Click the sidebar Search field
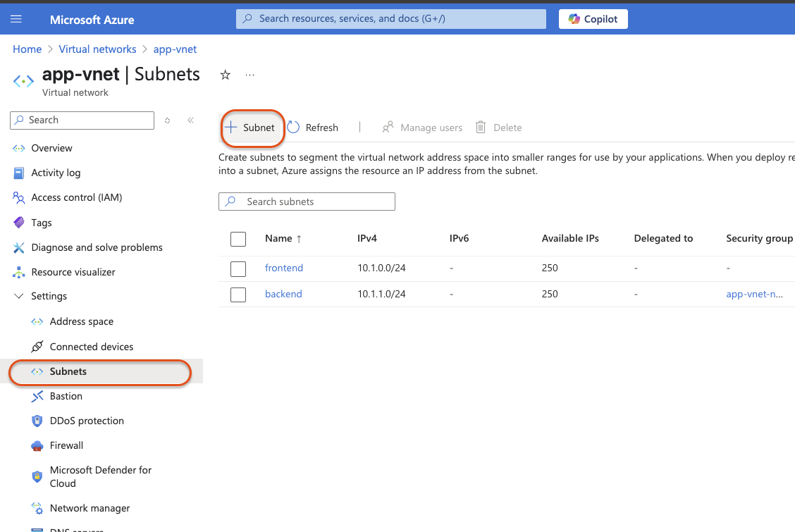 (82, 120)
